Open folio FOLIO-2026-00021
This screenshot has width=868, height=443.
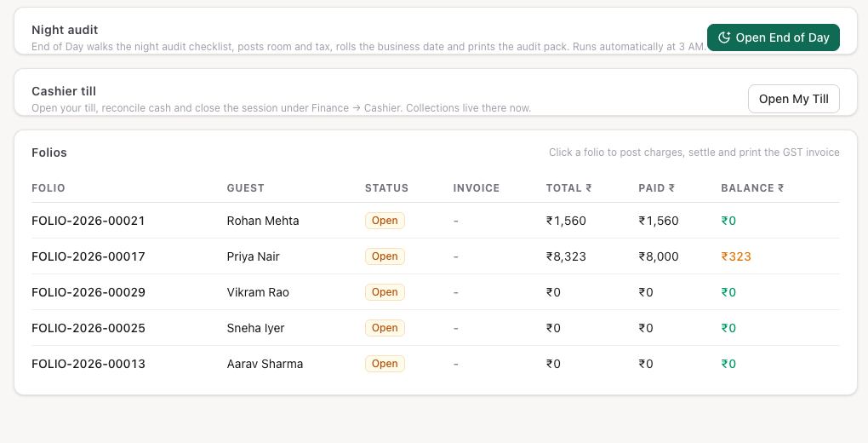pos(89,221)
